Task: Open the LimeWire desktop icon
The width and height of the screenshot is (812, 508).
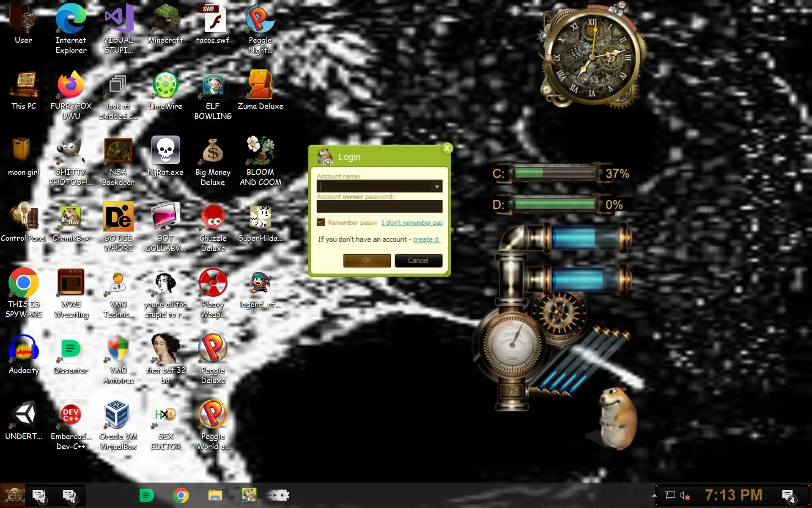Action: (x=165, y=86)
